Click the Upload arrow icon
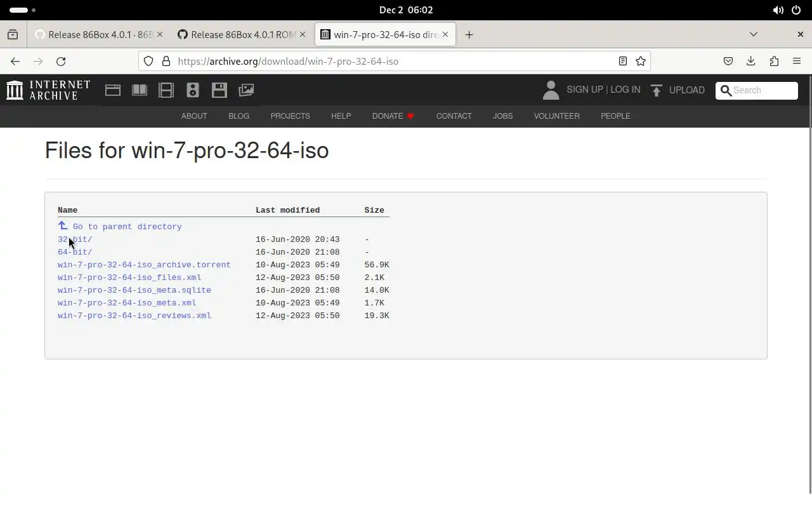Image resolution: width=812 pixels, height=508 pixels. [x=656, y=90]
